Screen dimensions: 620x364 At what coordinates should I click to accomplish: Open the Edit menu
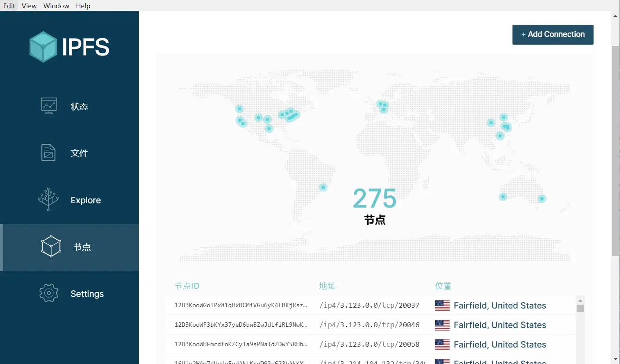coord(9,6)
